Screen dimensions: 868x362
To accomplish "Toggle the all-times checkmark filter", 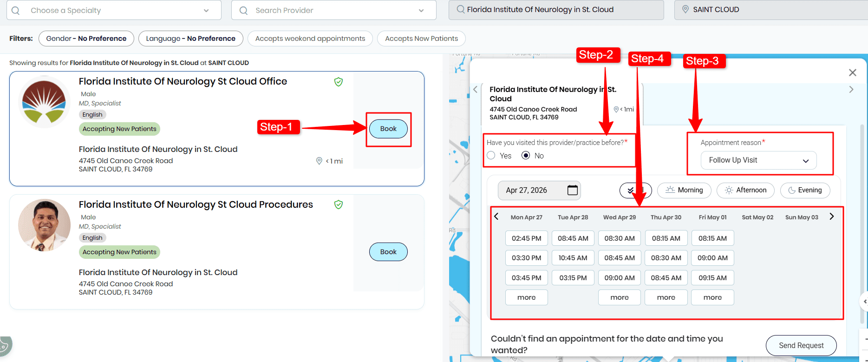I will pos(635,190).
